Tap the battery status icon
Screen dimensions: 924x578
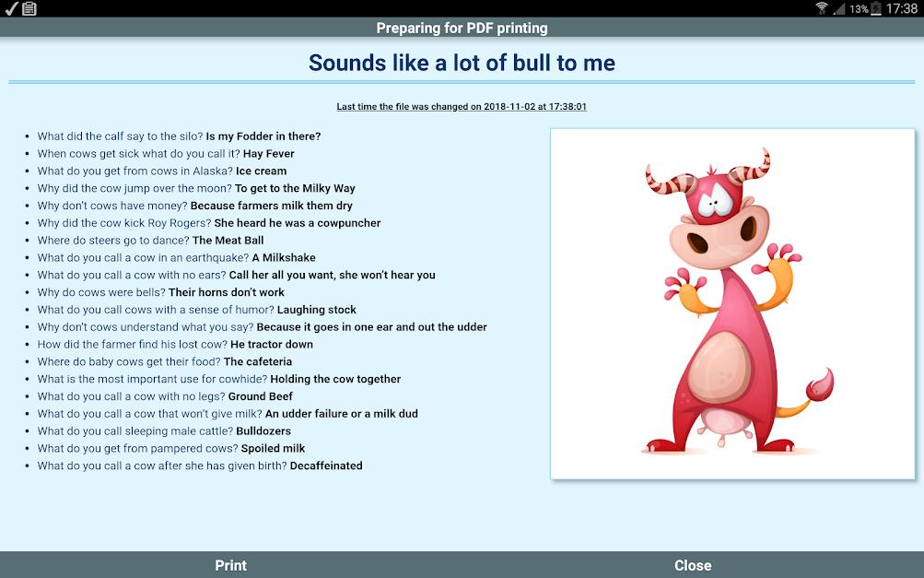coord(876,8)
